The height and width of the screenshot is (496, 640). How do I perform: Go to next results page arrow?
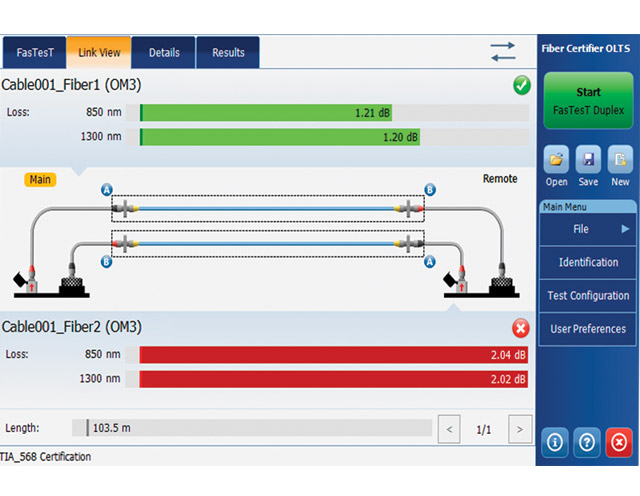520,429
